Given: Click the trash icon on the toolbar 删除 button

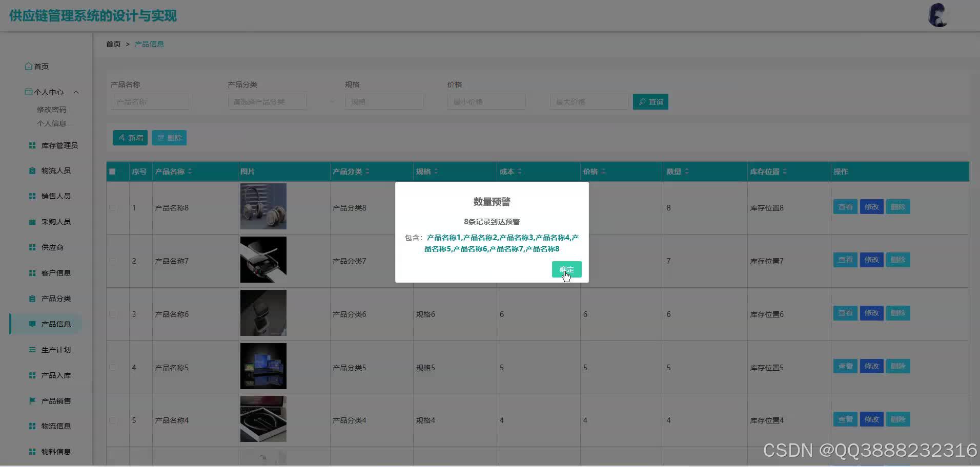Looking at the screenshot, I should click(x=161, y=138).
